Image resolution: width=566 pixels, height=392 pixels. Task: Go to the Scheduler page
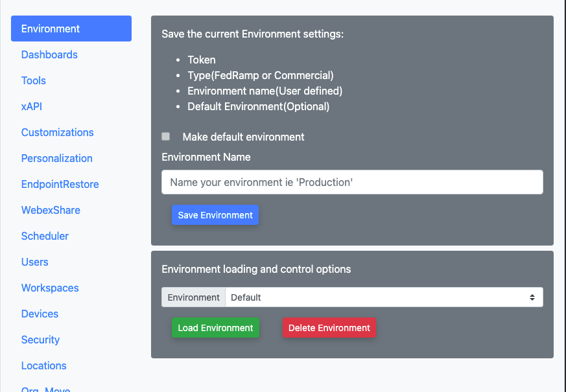click(45, 236)
